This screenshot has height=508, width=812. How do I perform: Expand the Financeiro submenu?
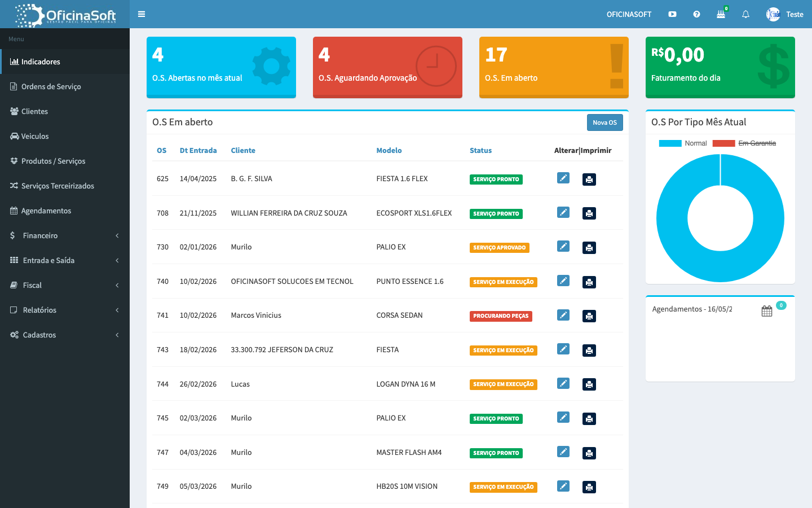click(x=65, y=235)
